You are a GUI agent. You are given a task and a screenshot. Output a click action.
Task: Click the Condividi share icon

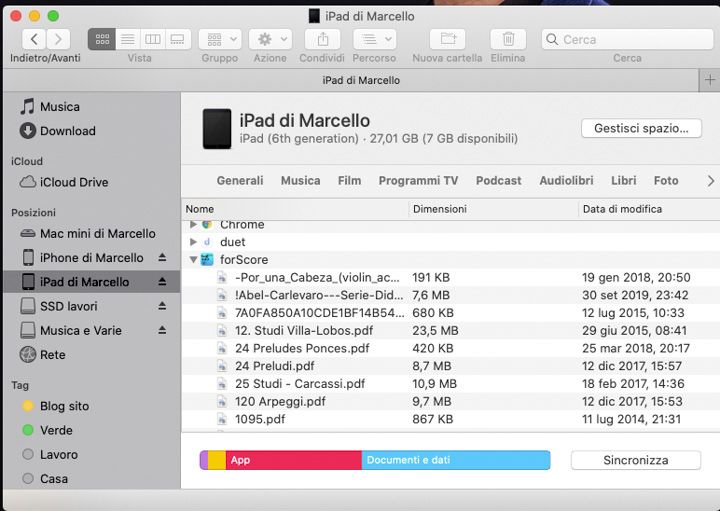[322, 39]
